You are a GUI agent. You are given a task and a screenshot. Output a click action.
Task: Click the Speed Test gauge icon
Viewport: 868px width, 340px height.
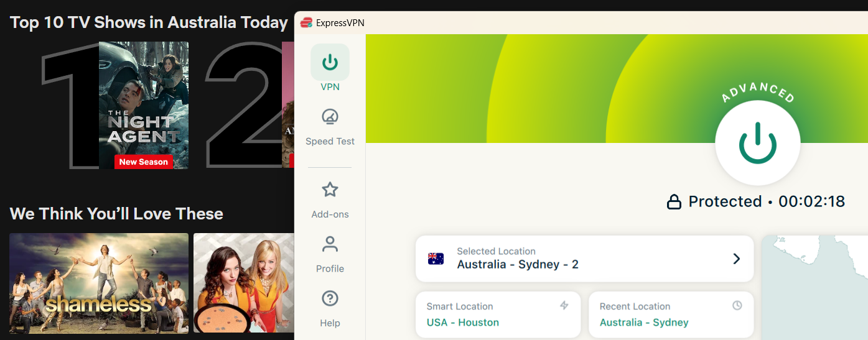tap(330, 117)
